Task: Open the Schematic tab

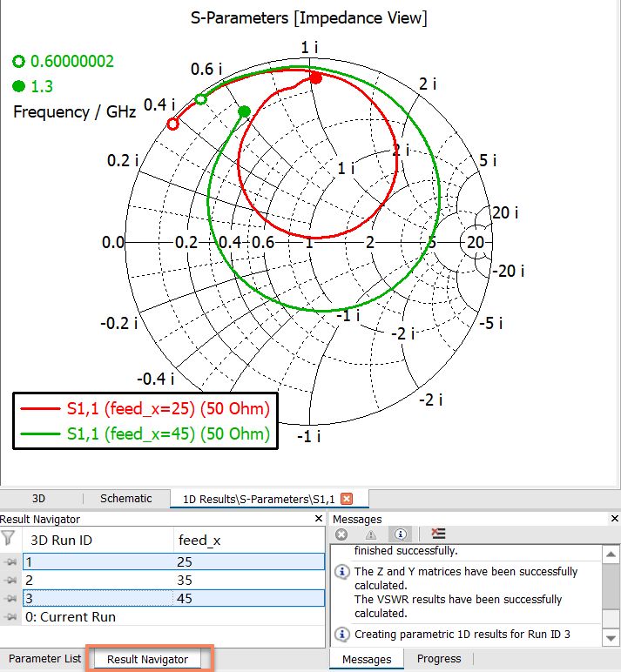Action: pyautogui.click(x=126, y=499)
